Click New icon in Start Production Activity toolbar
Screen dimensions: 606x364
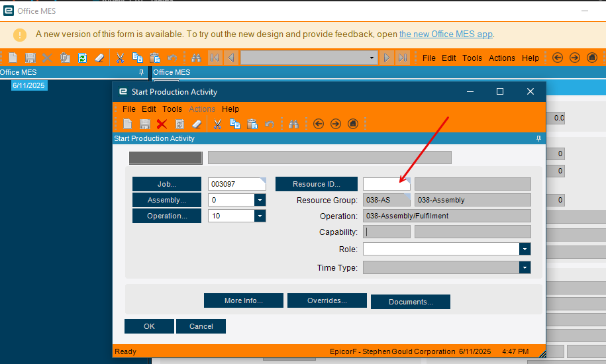click(x=128, y=124)
